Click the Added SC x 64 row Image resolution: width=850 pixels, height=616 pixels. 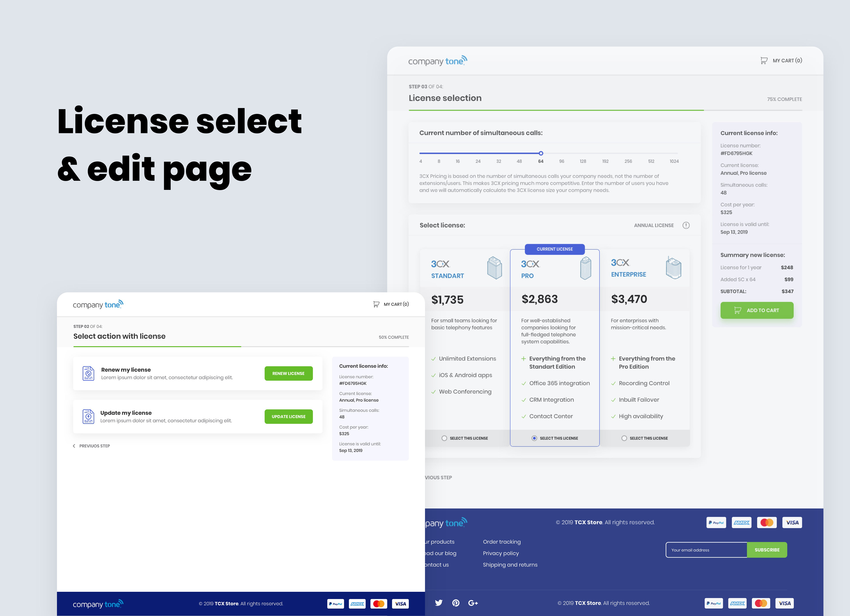point(757,279)
